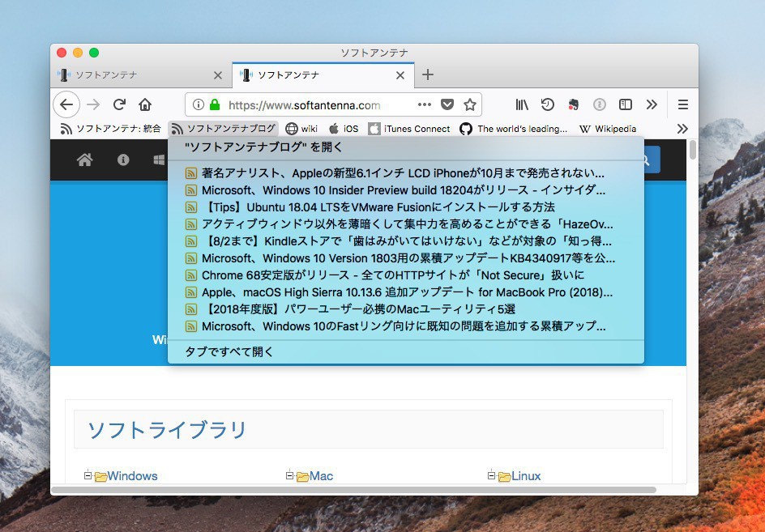The image size is (765, 532).
Task: Click the green padlock security icon
Action: [214, 104]
